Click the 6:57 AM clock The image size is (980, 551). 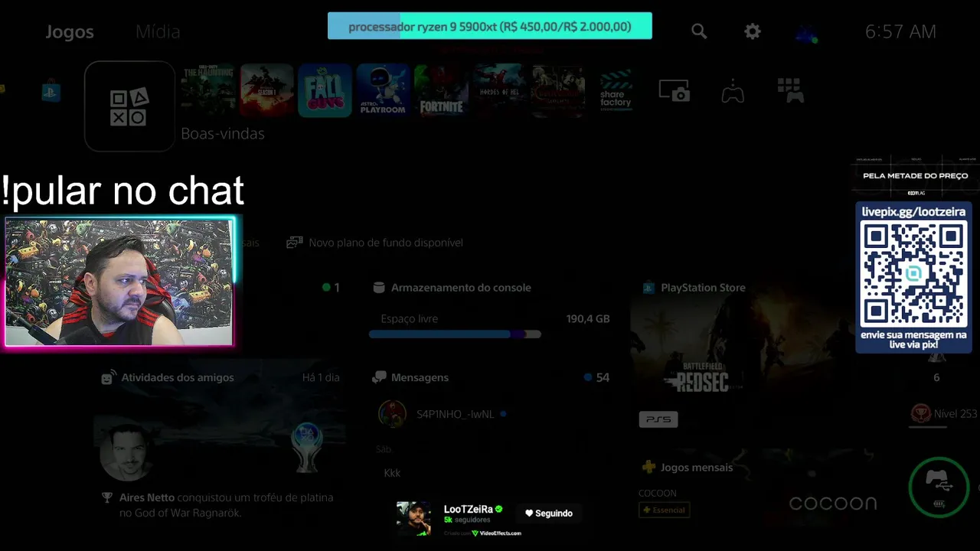tap(900, 31)
